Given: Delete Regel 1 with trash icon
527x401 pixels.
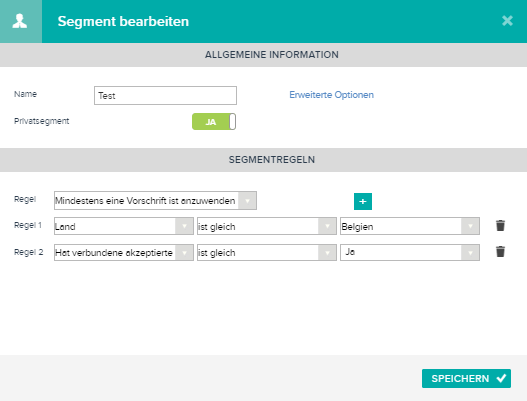Looking at the screenshot, I should 500,226.
